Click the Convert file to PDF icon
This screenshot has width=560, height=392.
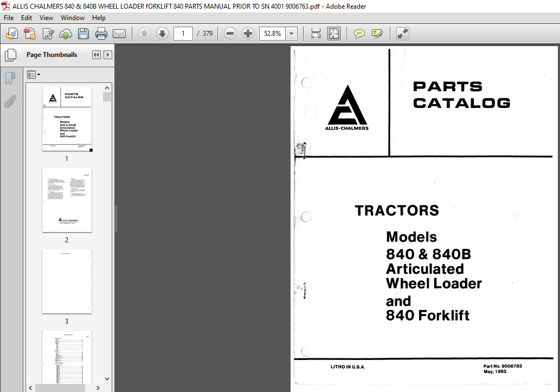point(30,34)
